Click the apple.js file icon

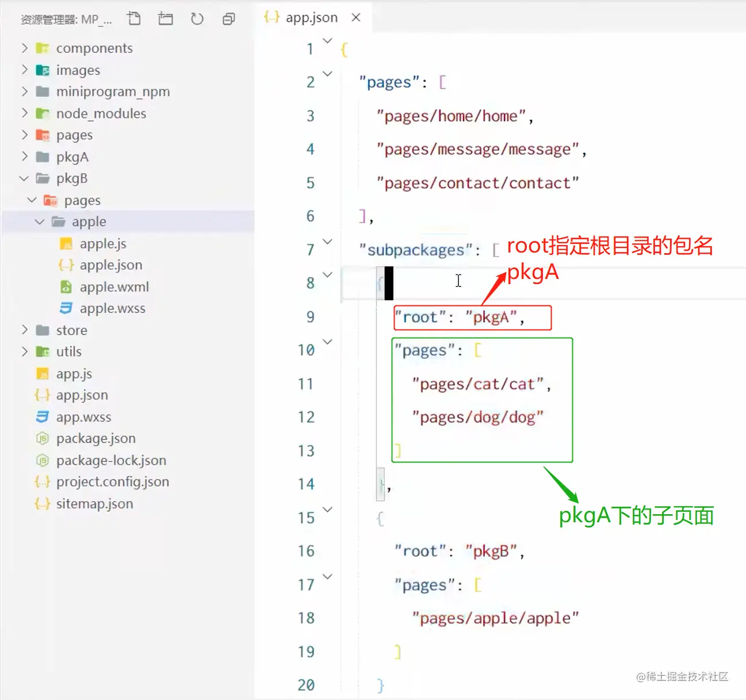tap(66, 244)
